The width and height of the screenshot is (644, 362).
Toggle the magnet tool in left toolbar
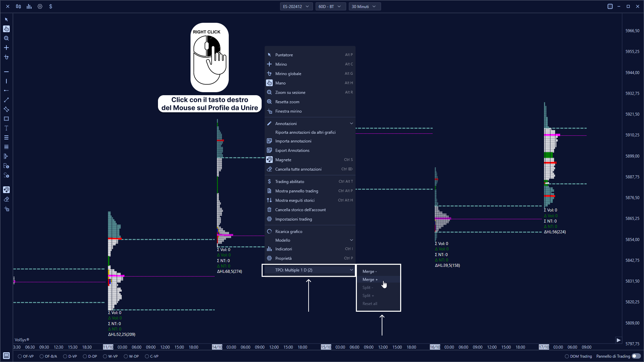pyautogui.click(x=6, y=190)
